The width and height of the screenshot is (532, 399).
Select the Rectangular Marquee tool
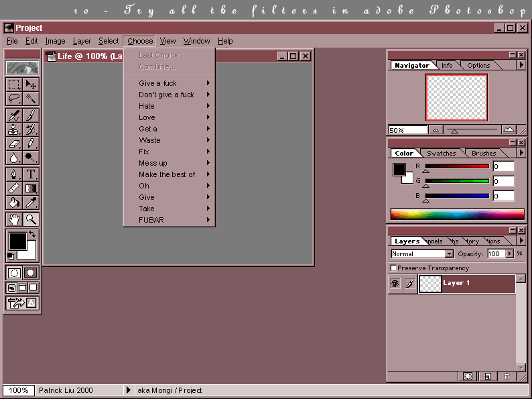click(13, 84)
